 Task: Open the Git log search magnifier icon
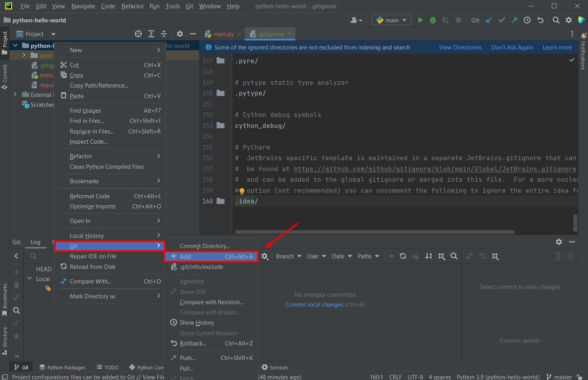[454, 256]
